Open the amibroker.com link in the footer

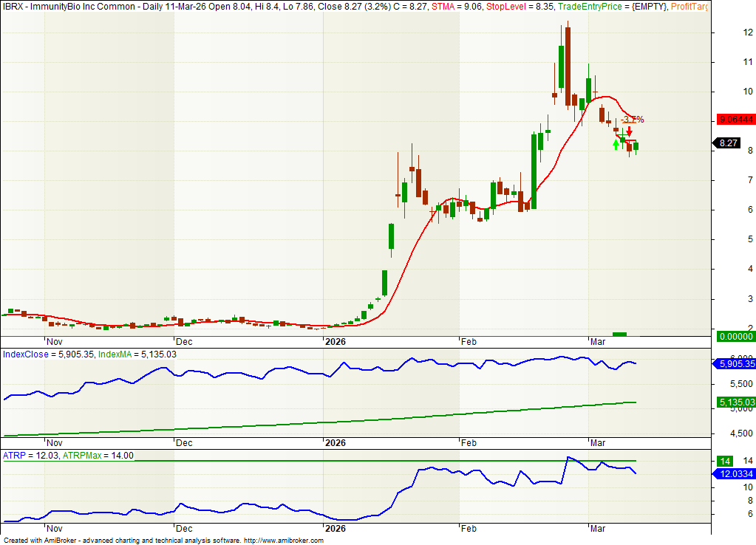[x=283, y=541]
